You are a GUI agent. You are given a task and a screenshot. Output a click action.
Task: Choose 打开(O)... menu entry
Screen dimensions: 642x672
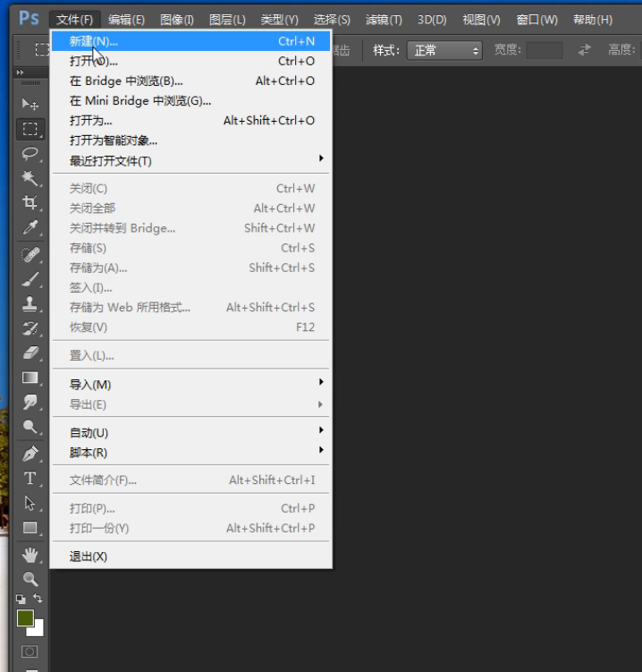coord(191,61)
